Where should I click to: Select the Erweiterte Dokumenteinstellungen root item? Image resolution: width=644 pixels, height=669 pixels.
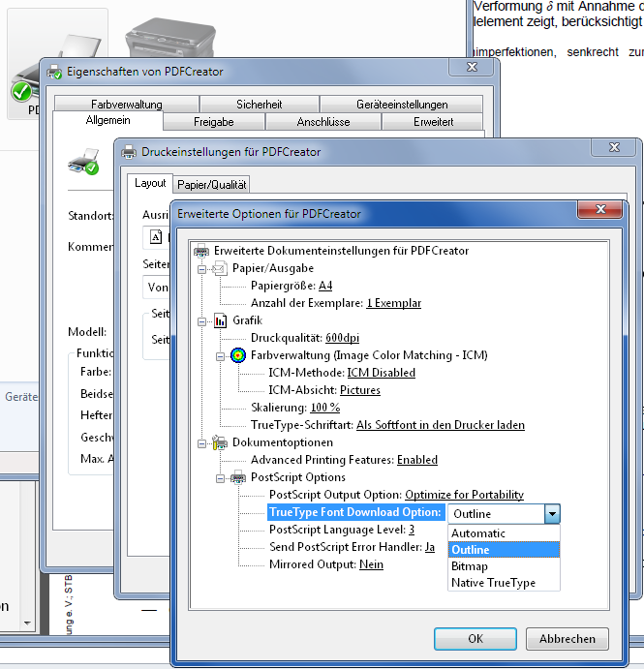pos(341,251)
